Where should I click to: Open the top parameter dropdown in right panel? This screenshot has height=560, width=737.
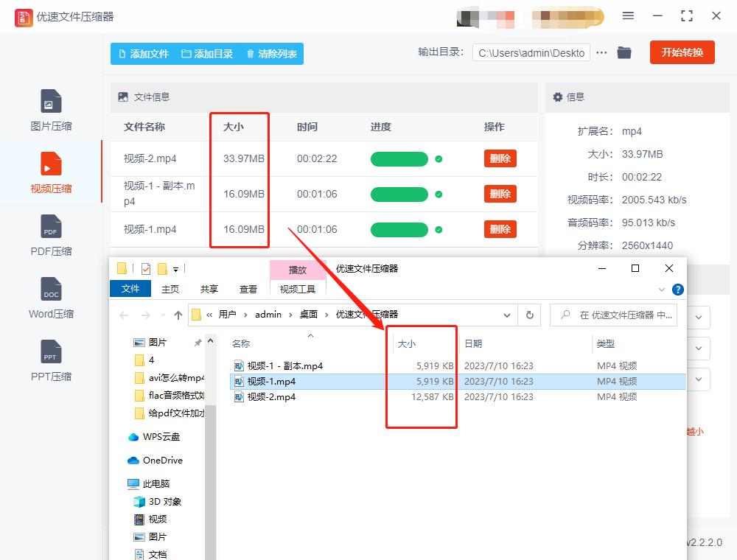(x=697, y=318)
